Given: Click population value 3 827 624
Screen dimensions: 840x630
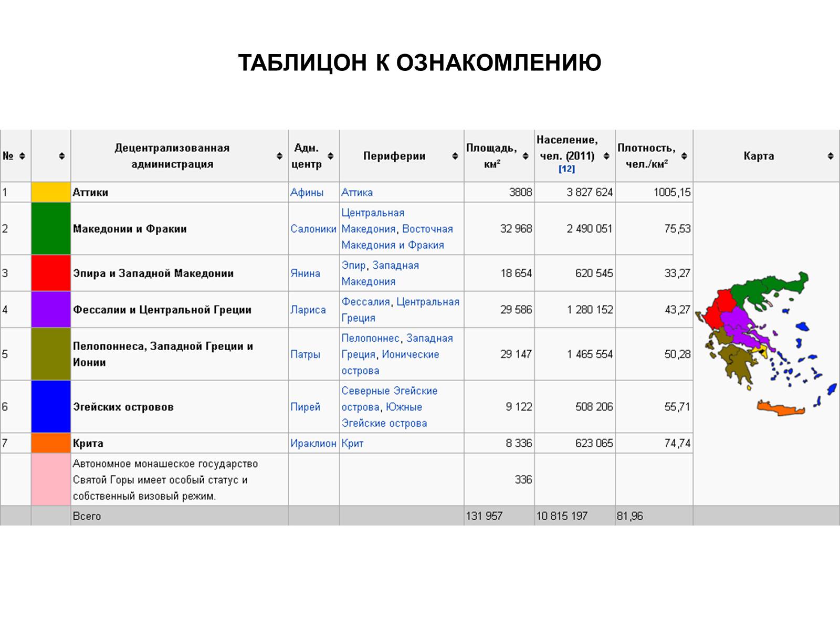Looking at the screenshot, I should (590, 192).
